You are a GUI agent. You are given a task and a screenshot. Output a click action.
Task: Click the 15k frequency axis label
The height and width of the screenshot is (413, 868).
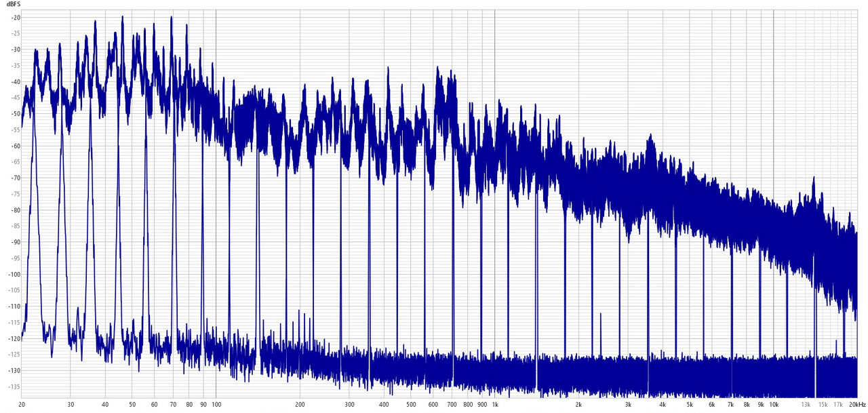tap(823, 404)
